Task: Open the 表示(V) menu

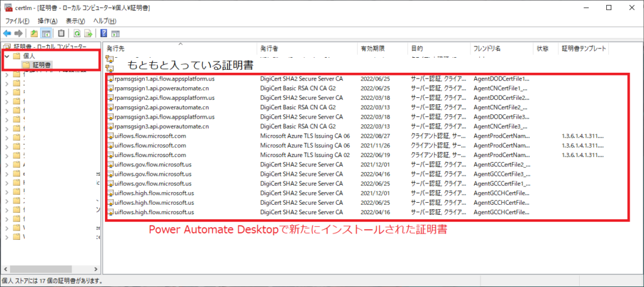Action: [x=75, y=21]
